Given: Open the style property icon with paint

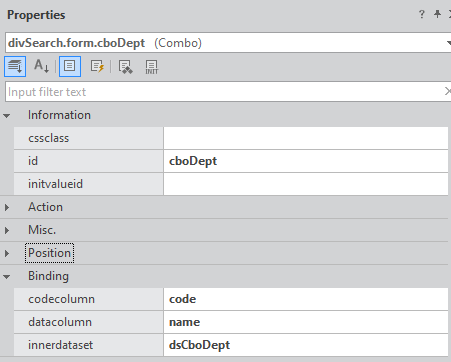Looking at the screenshot, I should tap(126, 67).
